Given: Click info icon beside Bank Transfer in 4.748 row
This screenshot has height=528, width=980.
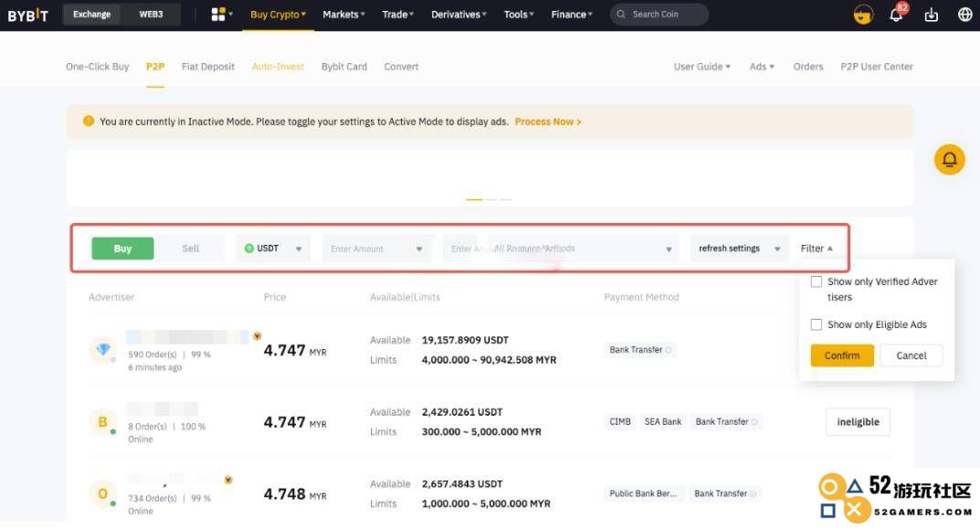Looking at the screenshot, I should [753, 493].
